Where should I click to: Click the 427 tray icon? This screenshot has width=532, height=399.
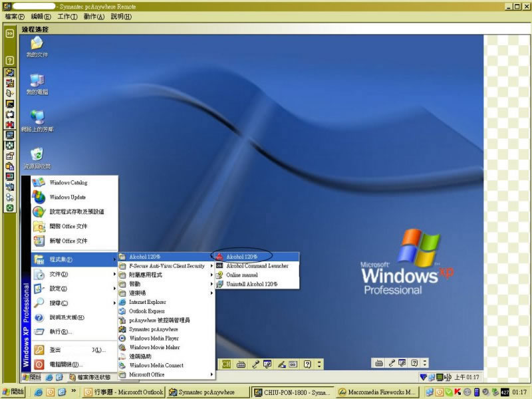point(505,392)
